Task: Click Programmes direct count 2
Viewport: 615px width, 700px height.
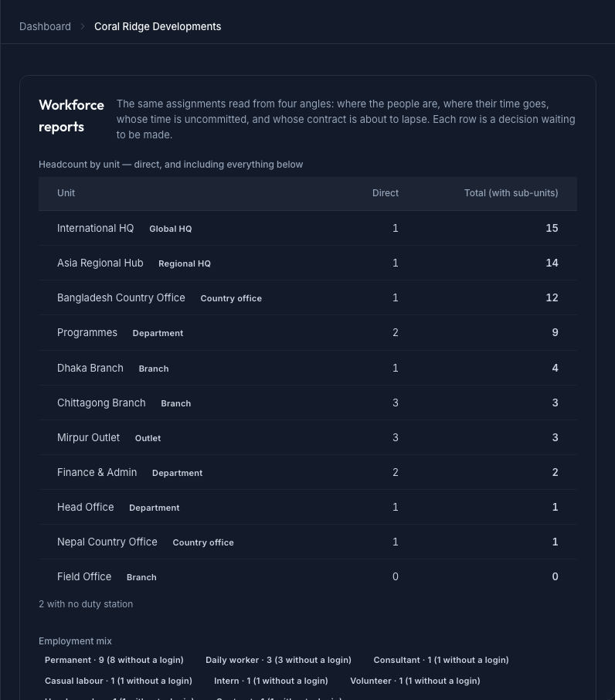Action: point(396,333)
